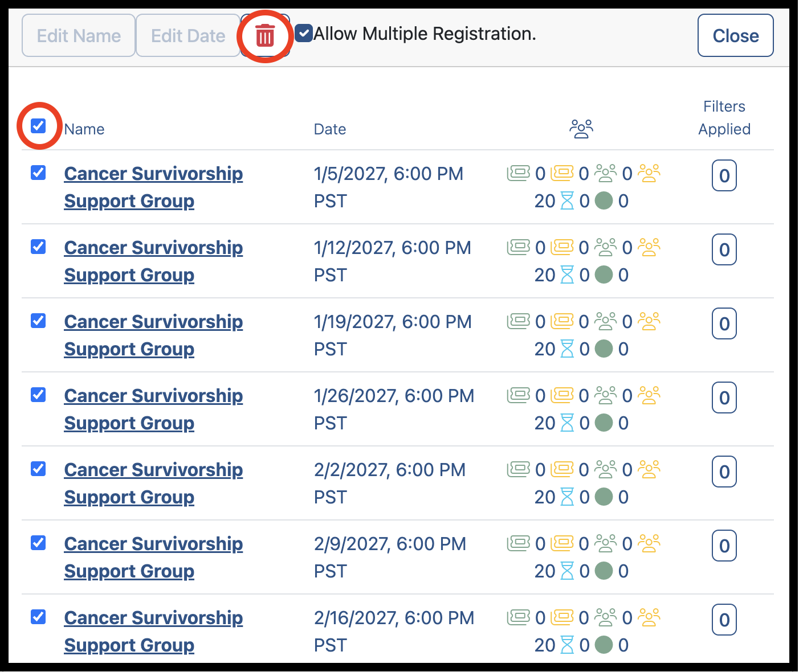
Task: Click the Date column header
Action: (330, 129)
